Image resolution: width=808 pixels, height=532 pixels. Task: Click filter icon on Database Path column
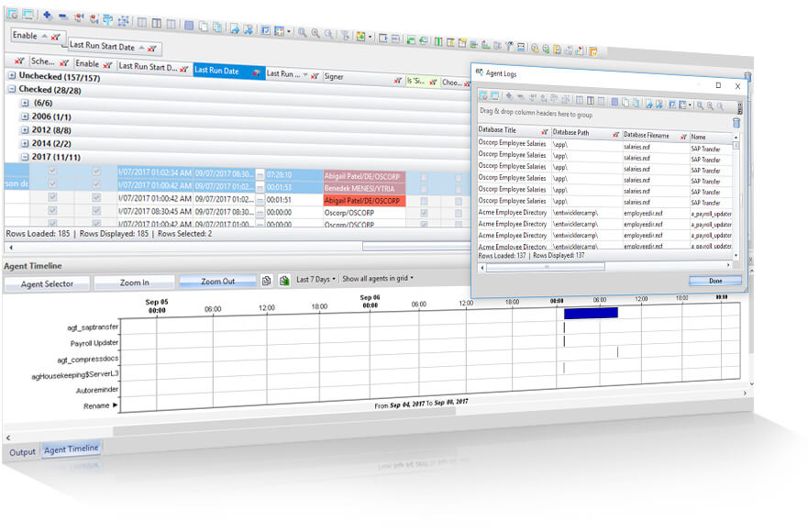click(615, 134)
